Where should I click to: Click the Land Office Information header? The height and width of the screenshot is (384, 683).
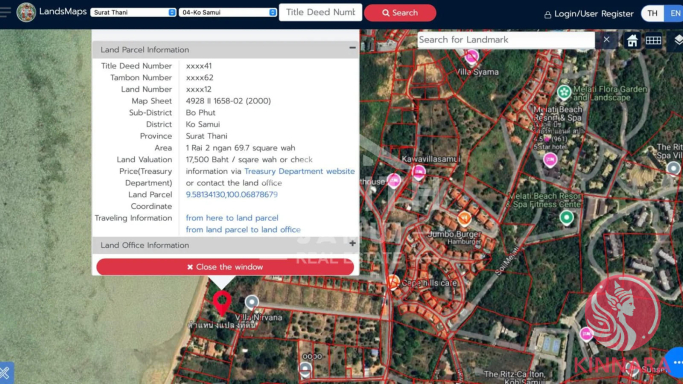(x=225, y=245)
